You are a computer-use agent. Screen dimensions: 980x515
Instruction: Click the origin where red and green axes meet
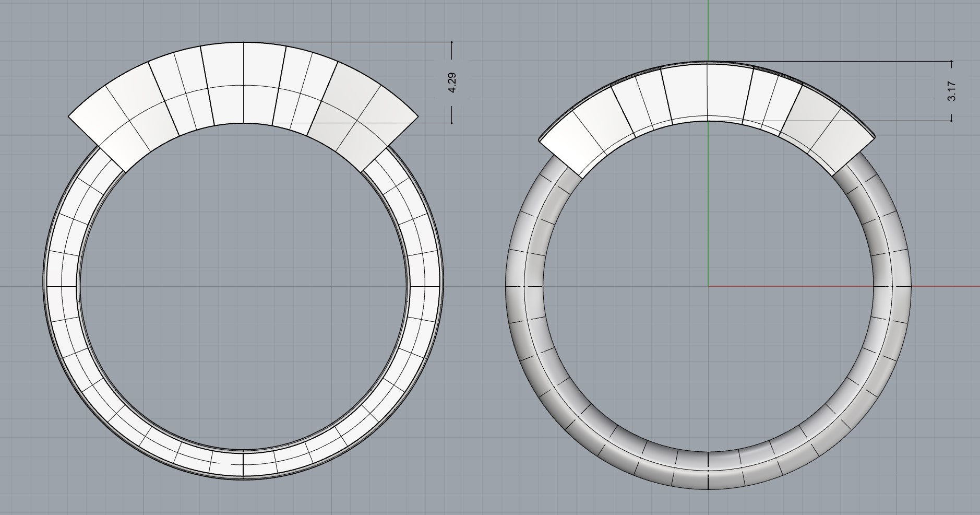[708, 286]
